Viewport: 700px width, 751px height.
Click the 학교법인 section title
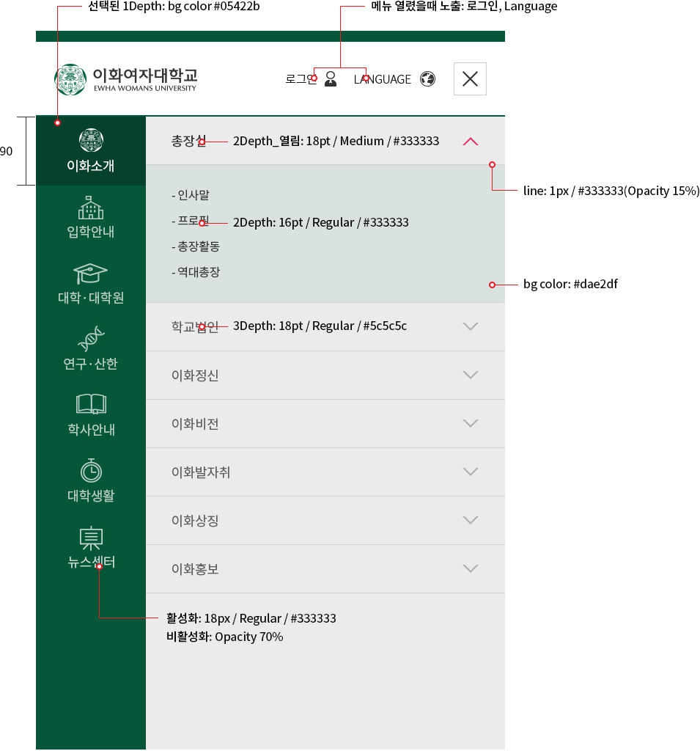tap(195, 326)
